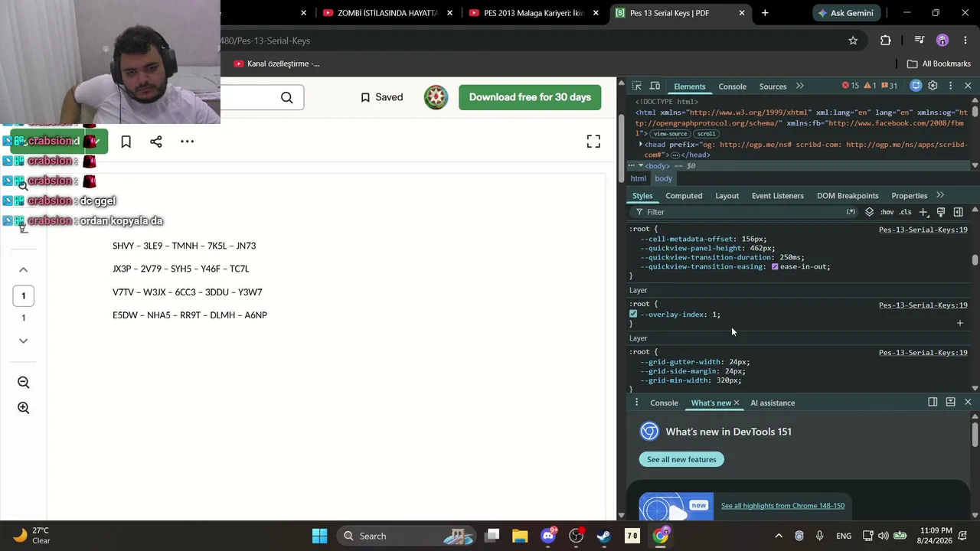Screen dimensions: 980x551
Task: Open the Computed styles tab
Action: click(x=684, y=196)
